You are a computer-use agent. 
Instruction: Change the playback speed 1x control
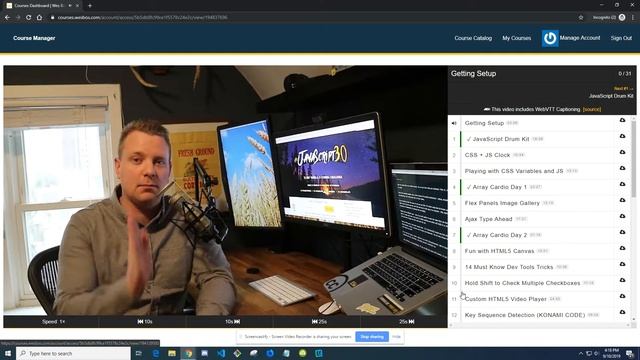53,322
